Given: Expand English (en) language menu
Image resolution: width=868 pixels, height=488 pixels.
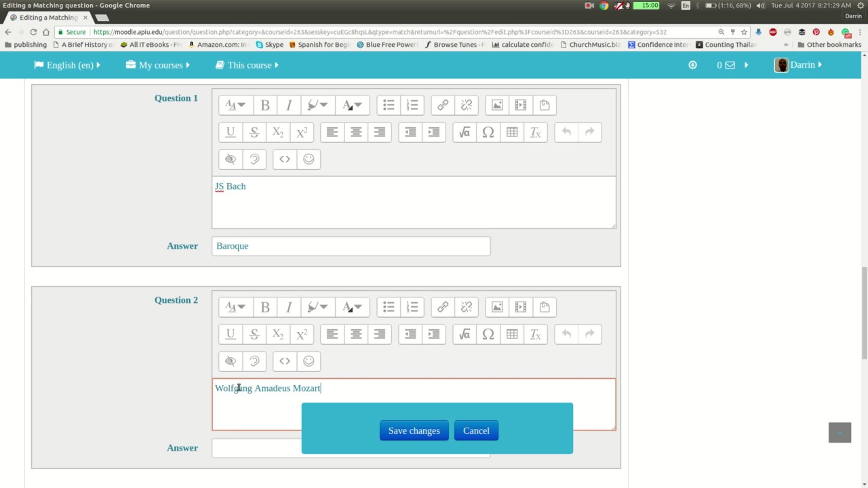Looking at the screenshot, I should (x=67, y=65).
